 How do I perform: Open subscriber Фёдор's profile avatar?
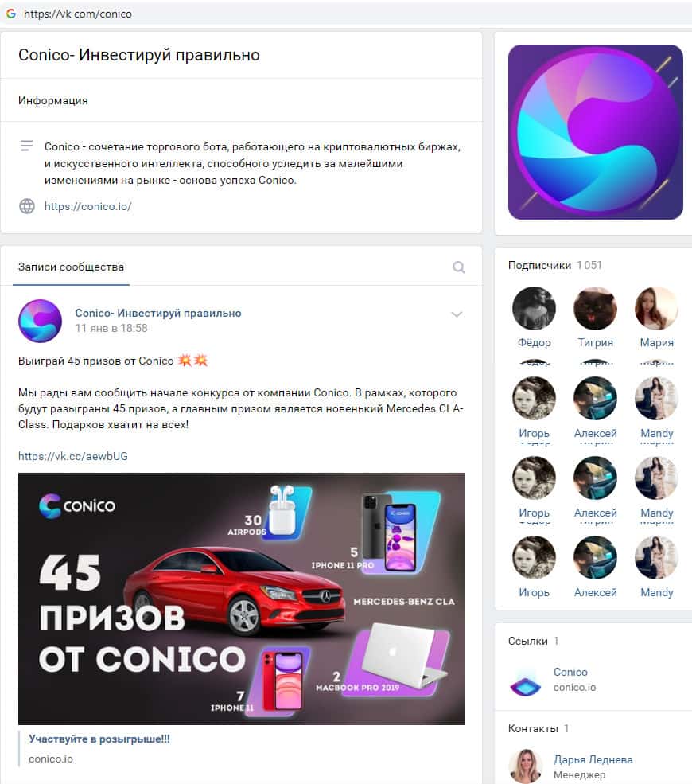[x=535, y=309]
